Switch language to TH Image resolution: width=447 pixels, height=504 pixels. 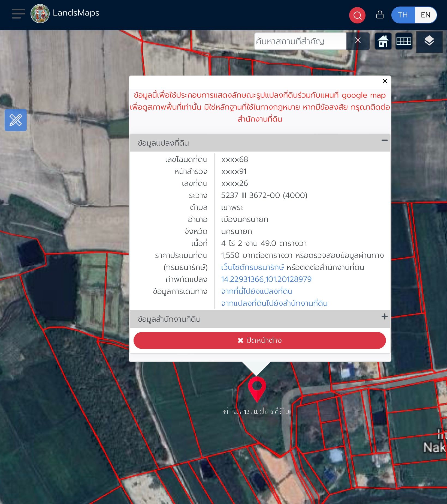pyautogui.click(x=403, y=15)
